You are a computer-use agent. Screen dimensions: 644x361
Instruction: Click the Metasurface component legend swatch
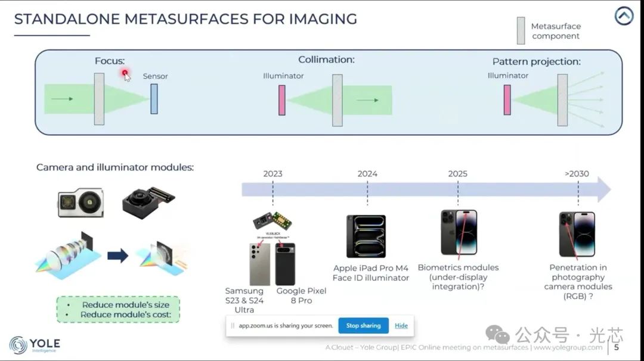pyautogui.click(x=521, y=30)
